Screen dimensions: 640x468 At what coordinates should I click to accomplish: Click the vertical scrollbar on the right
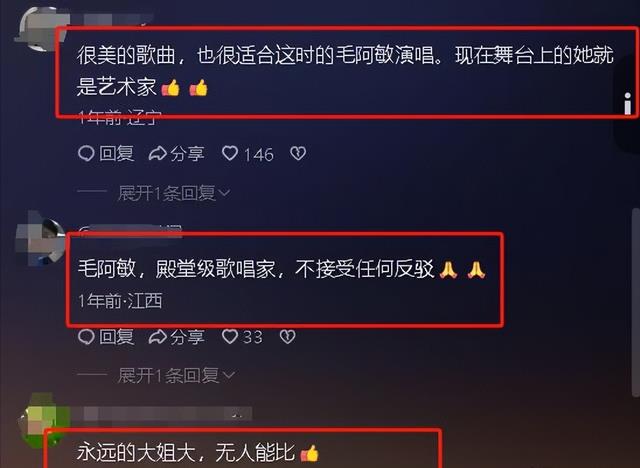[x=636, y=302]
